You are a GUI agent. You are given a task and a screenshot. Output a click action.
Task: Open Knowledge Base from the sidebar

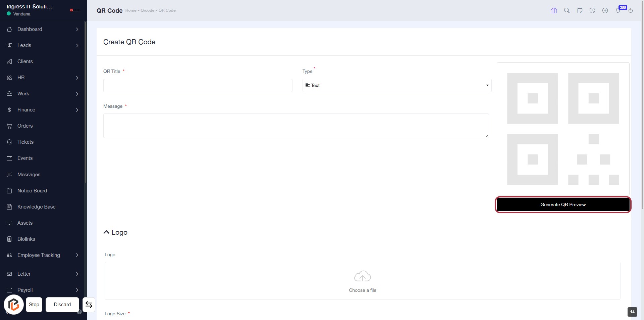[x=36, y=207]
